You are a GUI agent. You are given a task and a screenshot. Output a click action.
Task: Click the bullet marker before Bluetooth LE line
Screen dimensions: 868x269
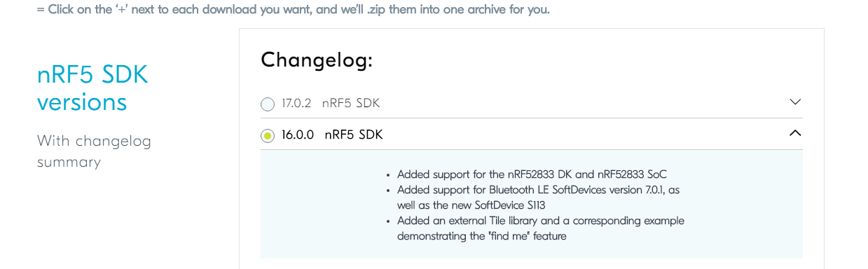[x=388, y=191]
